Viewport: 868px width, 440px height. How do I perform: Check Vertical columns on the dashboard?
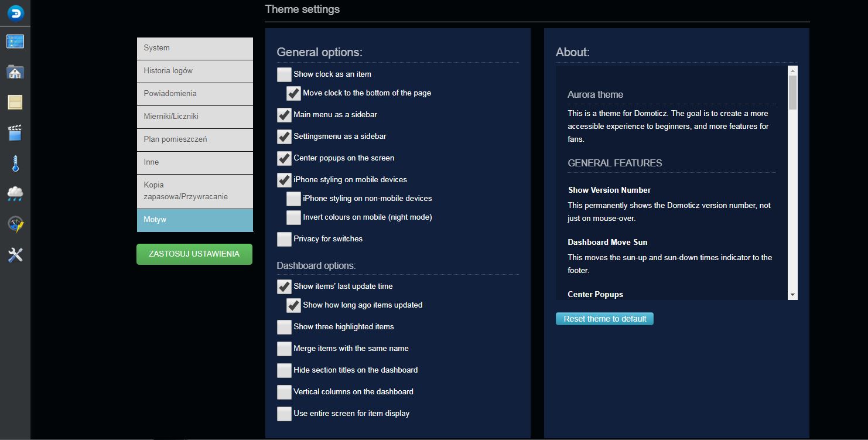284,392
